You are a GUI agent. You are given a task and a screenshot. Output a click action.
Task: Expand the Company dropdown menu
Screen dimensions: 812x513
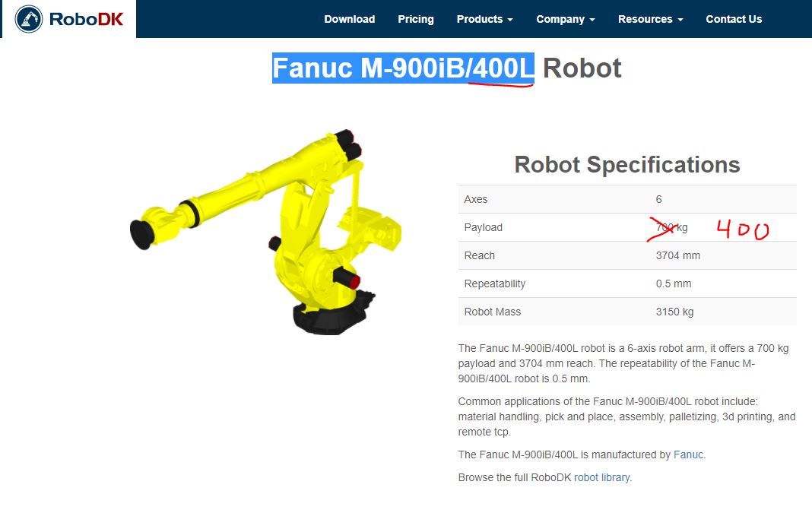(566, 19)
